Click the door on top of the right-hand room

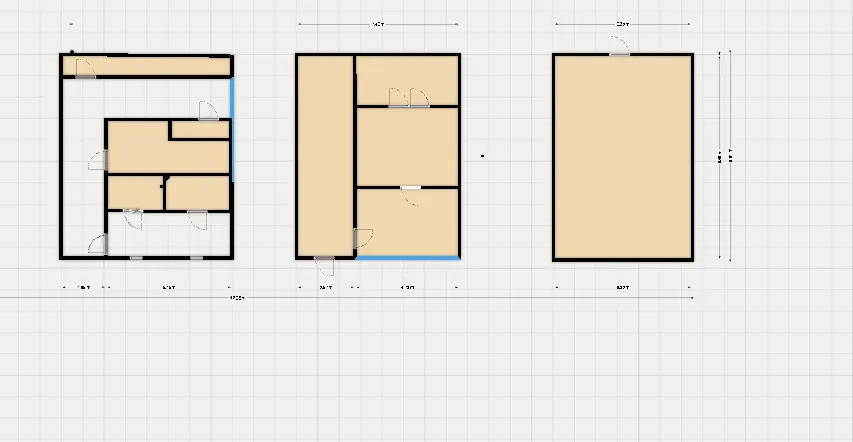620,47
